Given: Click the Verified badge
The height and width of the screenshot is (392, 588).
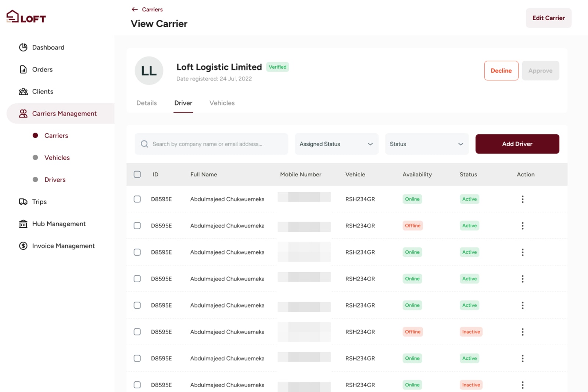Looking at the screenshot, I should point(277,67).
